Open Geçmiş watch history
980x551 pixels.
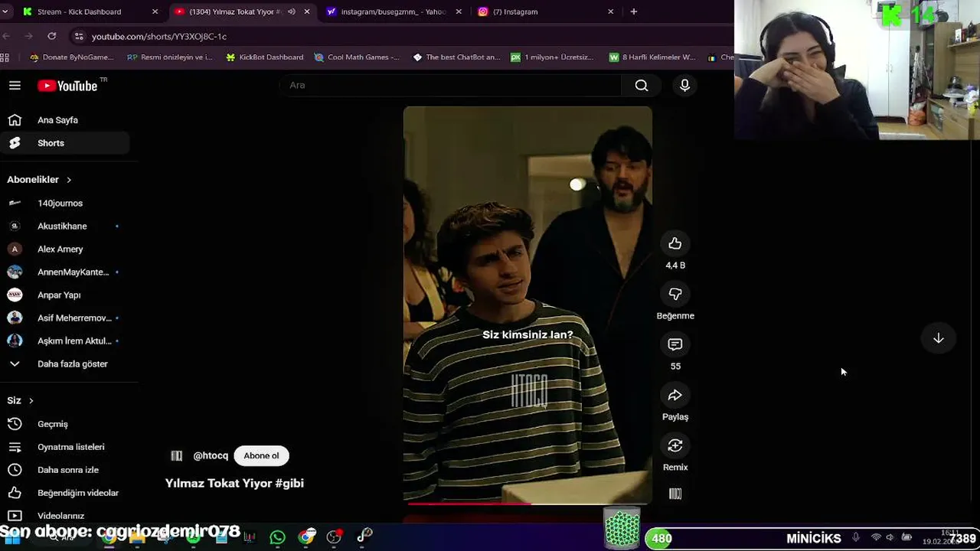(65, 424)
